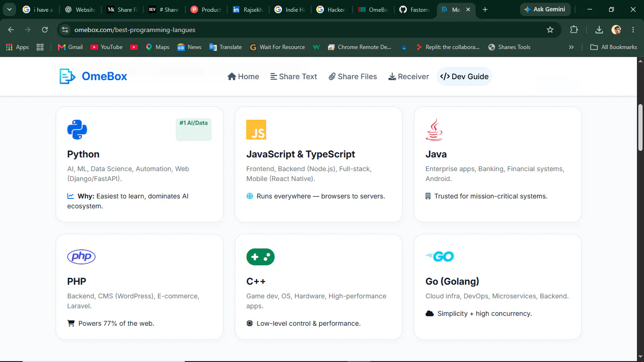The height and width of the screenshot is (362, 644).
Task: Close the current active tab
Action: 468,9
